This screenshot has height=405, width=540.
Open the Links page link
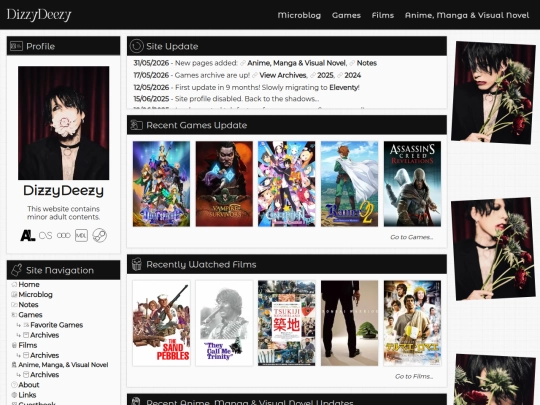[x=27, y=395]
